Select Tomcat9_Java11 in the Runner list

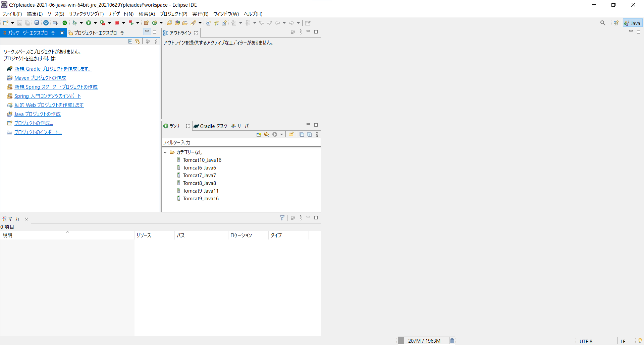click(198, 191)
